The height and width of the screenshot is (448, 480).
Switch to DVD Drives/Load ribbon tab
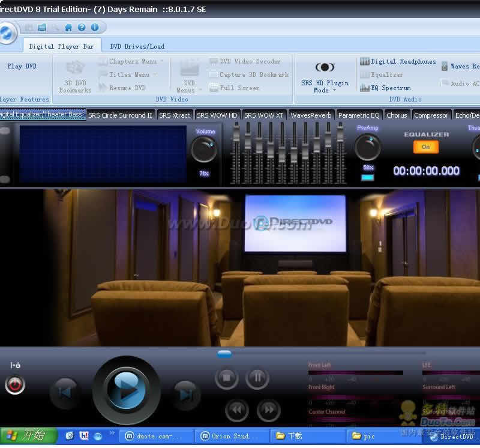137,47
